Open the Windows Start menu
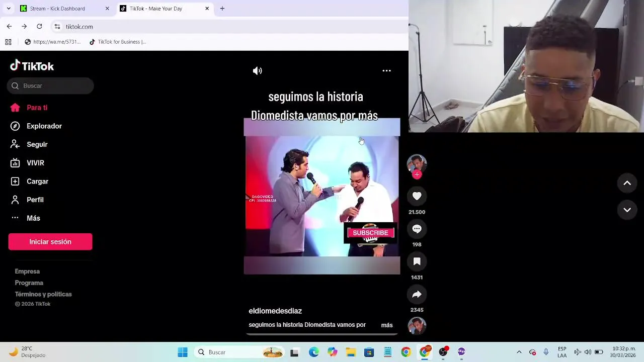Viewport: 644px width, 362px height. (x=183, y=352)
